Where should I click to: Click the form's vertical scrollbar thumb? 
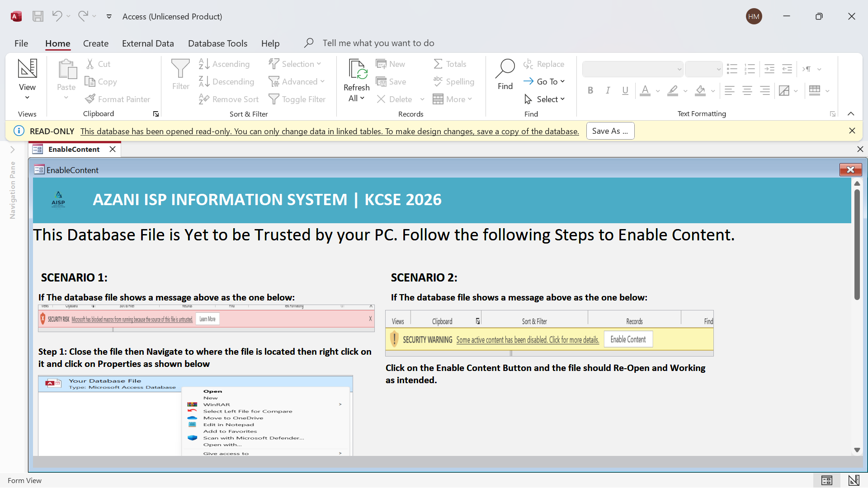[x=857, y=244]
